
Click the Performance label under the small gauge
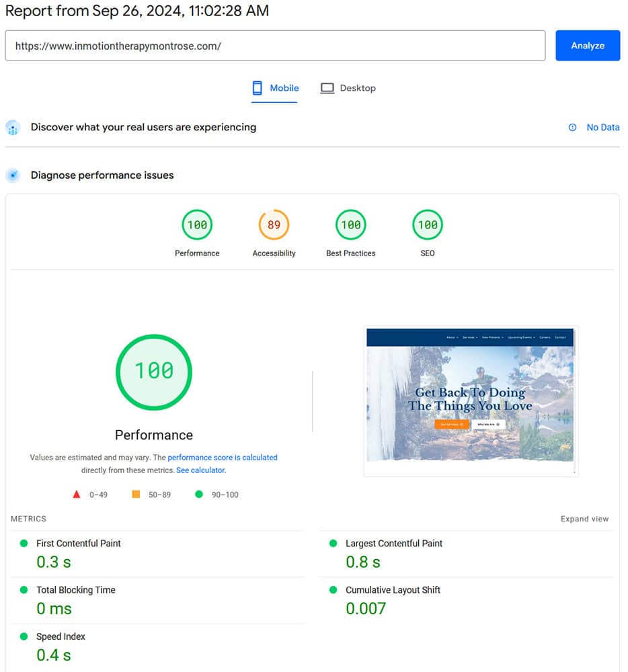tap(197, 253)
